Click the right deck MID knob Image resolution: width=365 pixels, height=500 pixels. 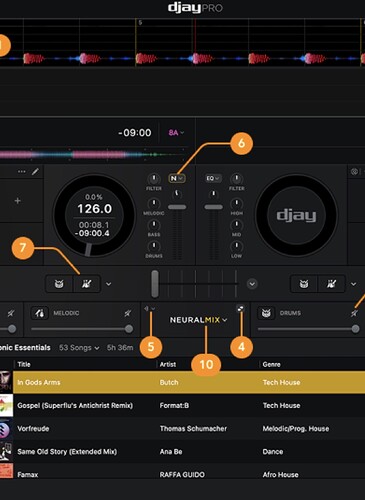[x=236, y=225]
